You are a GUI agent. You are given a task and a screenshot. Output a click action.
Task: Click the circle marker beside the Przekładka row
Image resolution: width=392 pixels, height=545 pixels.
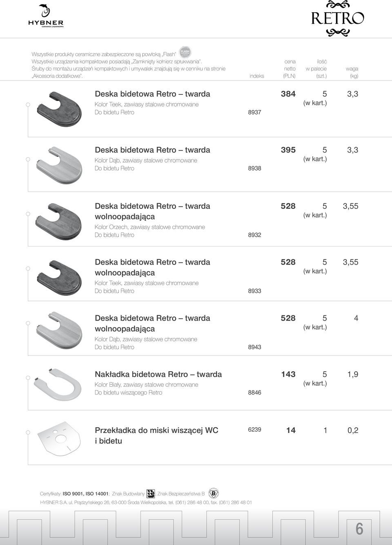pyautogui.click(x=28, y=433)
